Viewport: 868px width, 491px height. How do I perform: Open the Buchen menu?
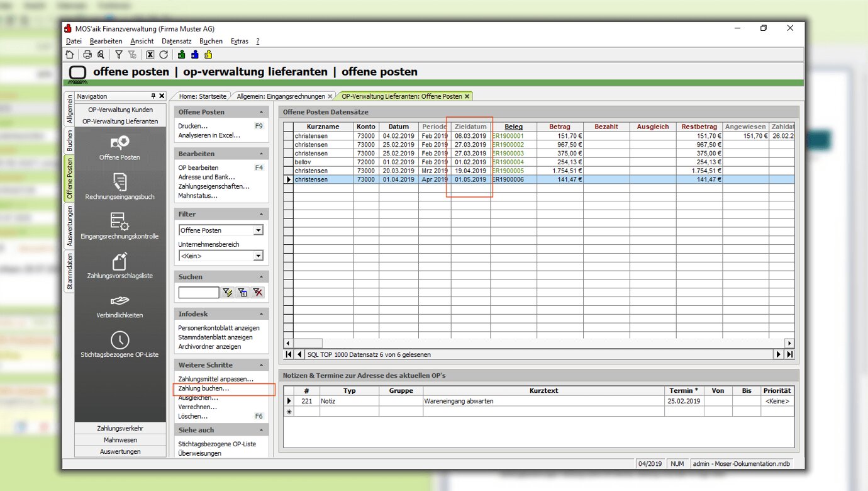click(210, 41)
